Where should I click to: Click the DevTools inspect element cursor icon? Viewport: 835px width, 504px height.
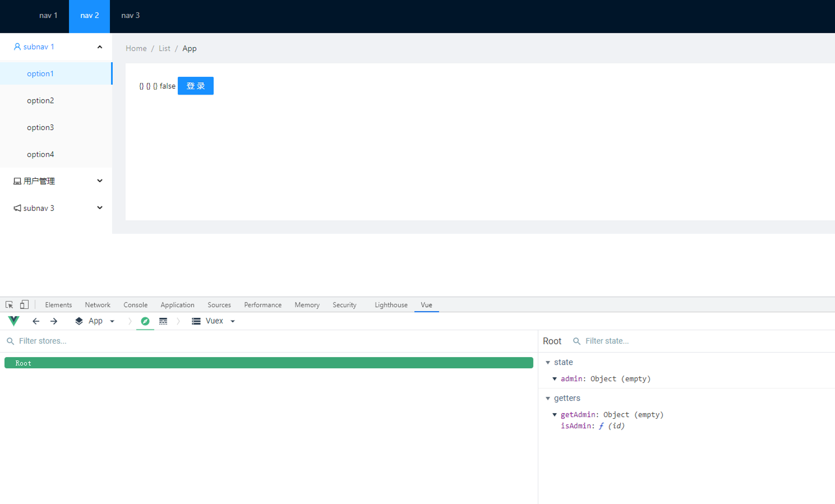pyautogui.click(x=9, y=305)
